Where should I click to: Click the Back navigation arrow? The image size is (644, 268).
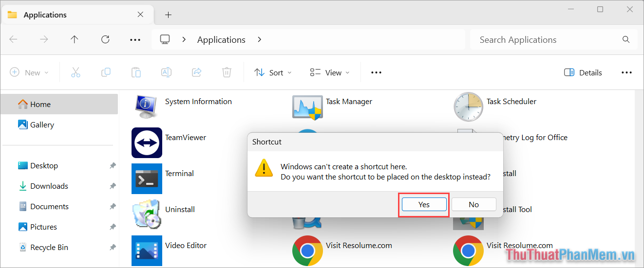point(14,39)
